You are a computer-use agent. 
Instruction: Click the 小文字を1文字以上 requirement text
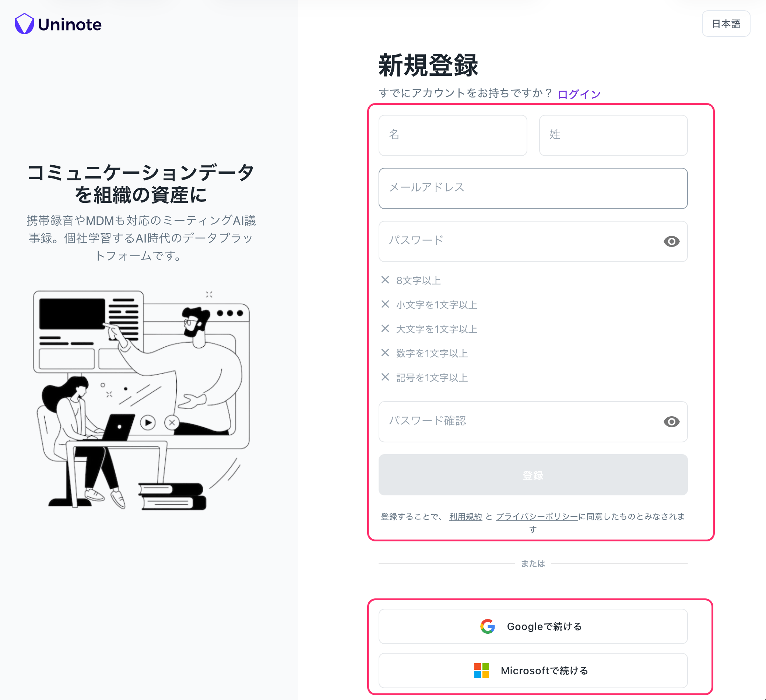pos(436,305)
